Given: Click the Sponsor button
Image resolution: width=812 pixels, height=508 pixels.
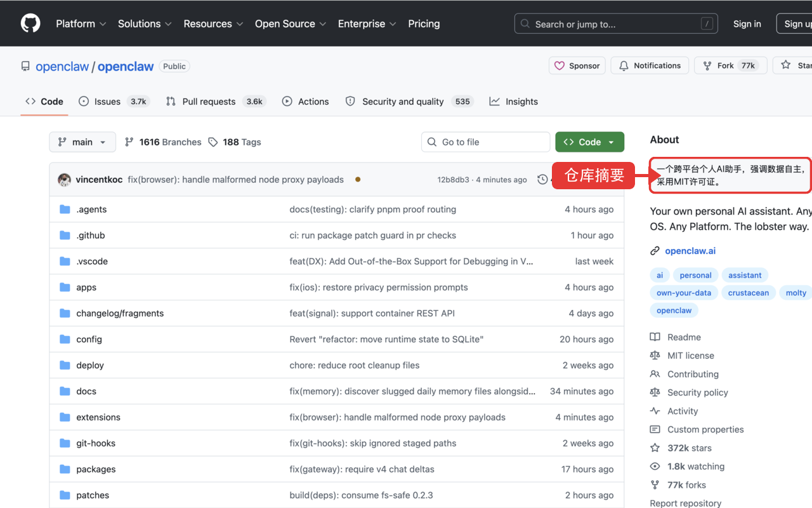Looking at the screenshot, I should (577, 65).
